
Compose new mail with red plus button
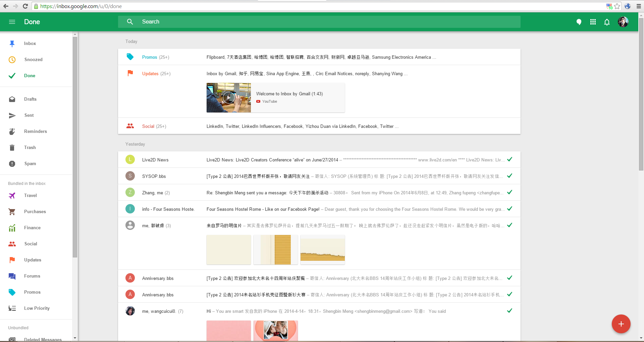click(621, 324)
